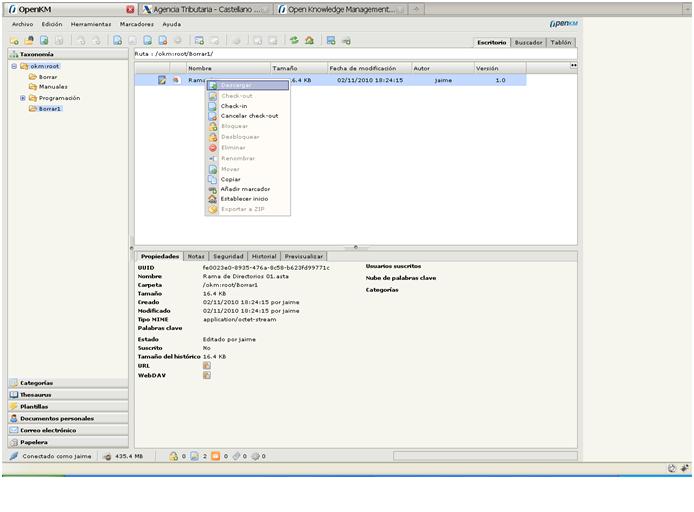Open the column options button in table header
Image resolution: width=694 pixels, height=512 pixels.
click(x=573, y=65)
